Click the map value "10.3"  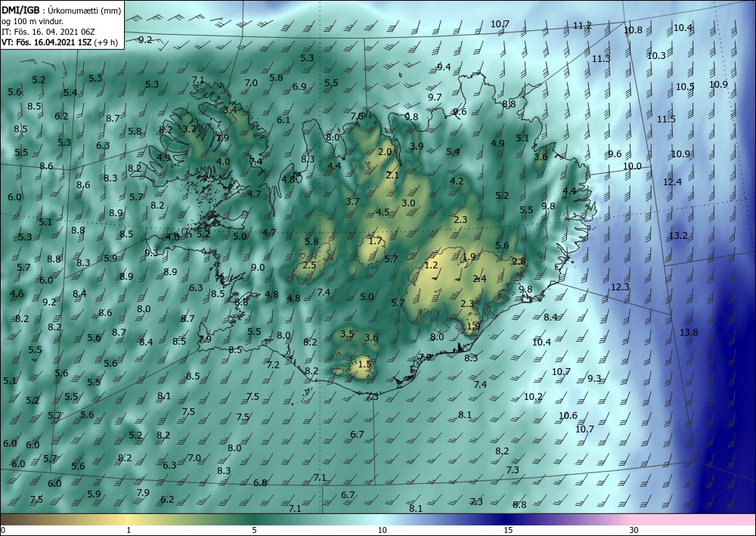tap(656, 56)
